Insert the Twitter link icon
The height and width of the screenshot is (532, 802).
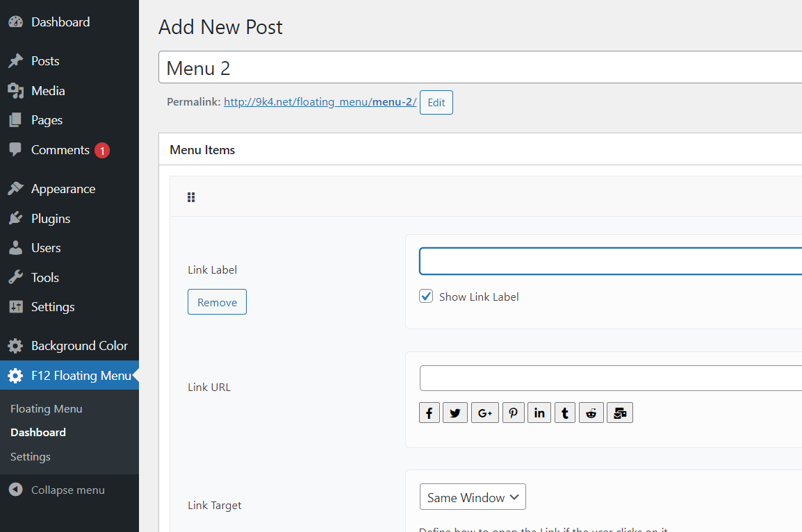455,412
